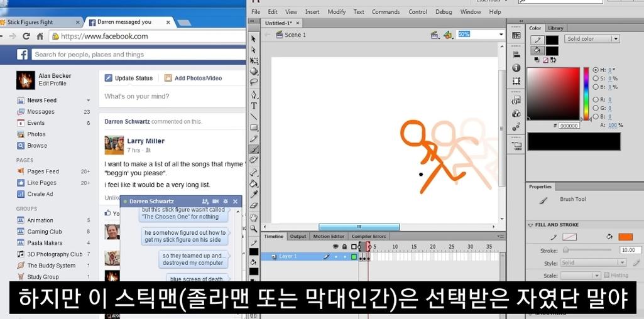
Task: Choose the Deco tool
Action: (254, 160)
